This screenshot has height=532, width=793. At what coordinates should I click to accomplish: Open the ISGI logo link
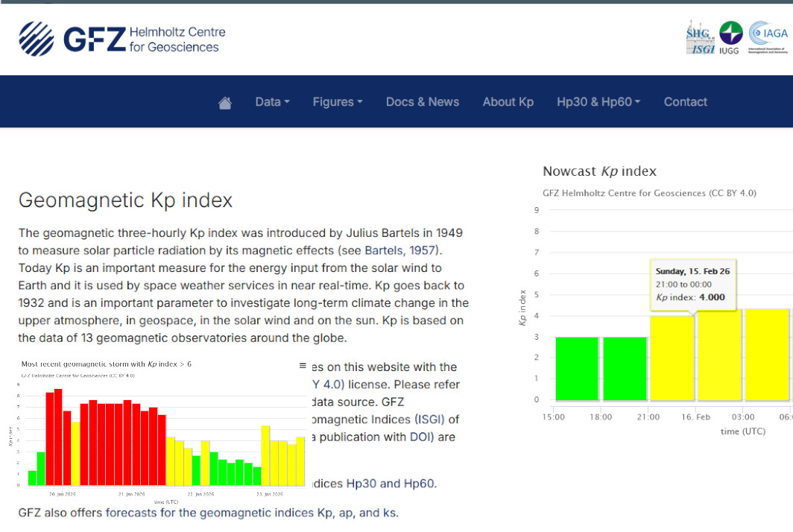(x=701, y=37)
